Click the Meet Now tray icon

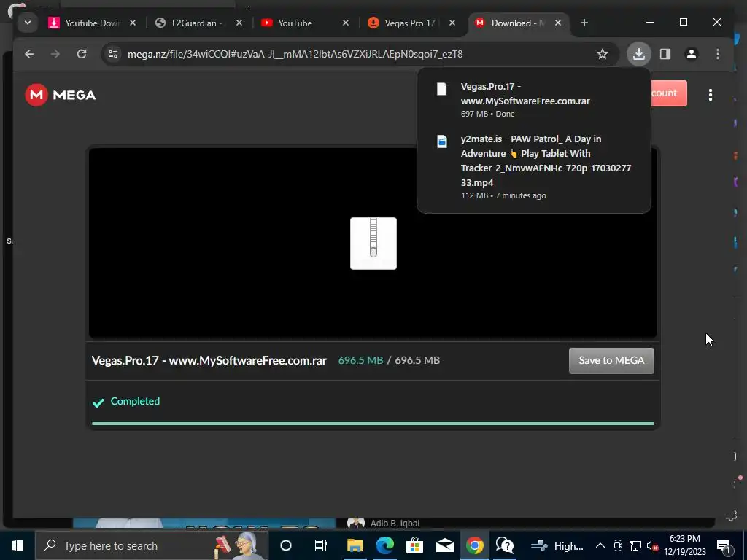[x=618, y=545]
